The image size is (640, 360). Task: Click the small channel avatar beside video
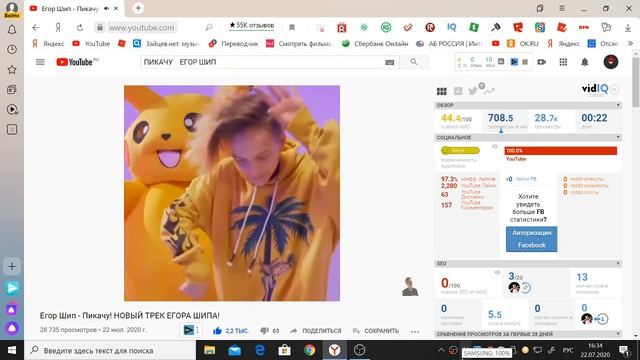410,287
